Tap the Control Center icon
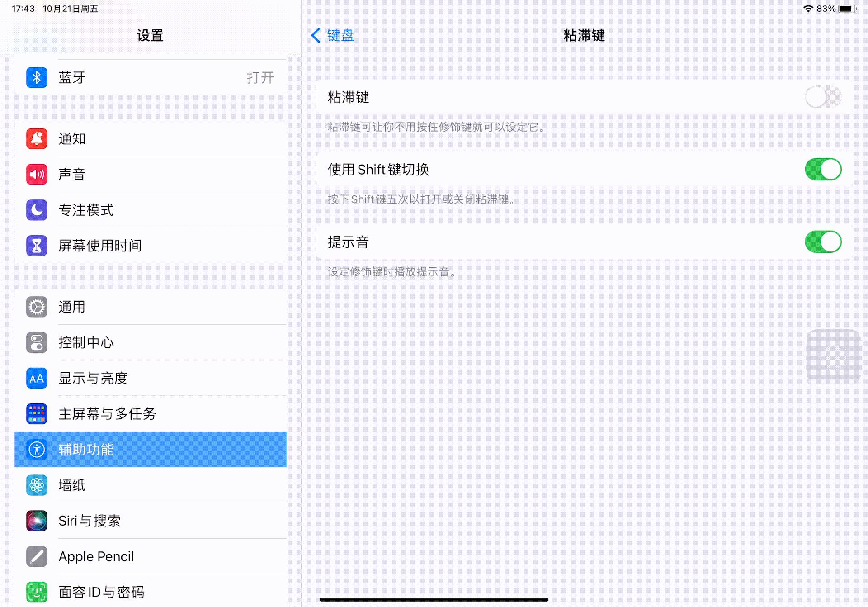868x607 pixels. 37,342
